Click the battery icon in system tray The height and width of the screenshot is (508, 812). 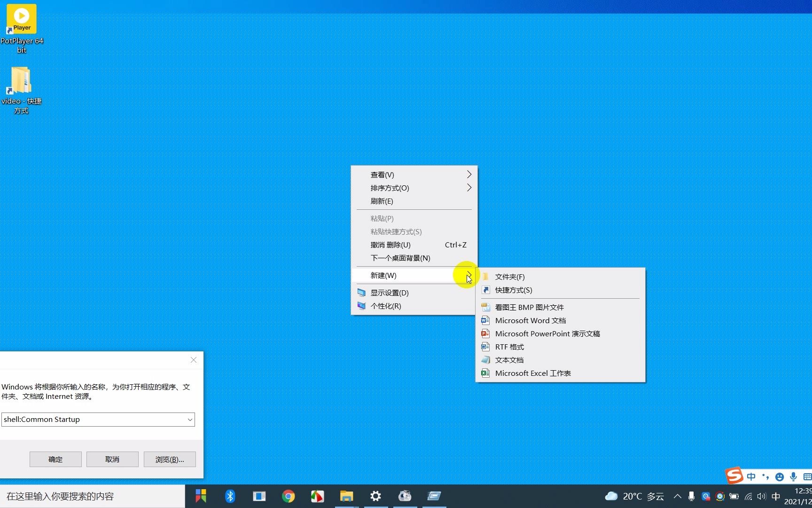pyautogui.click(x=734, y=496)
